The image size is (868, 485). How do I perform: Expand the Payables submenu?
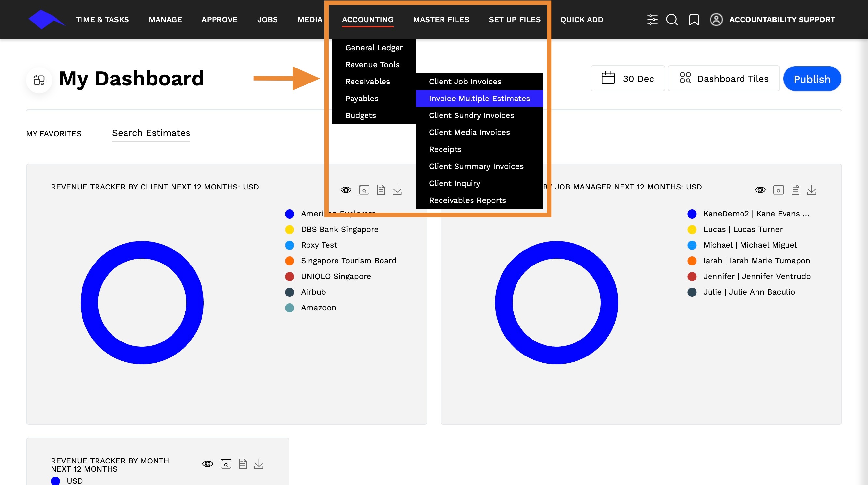(362, 99)
